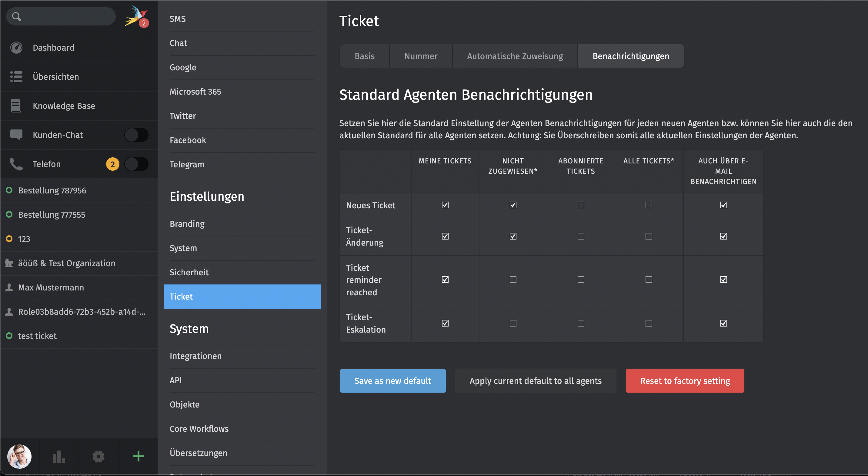This screenshot has height=476, width=868.
Task: Click the user icon next to Max Mustermann
Action: click(x=9, y=287)
